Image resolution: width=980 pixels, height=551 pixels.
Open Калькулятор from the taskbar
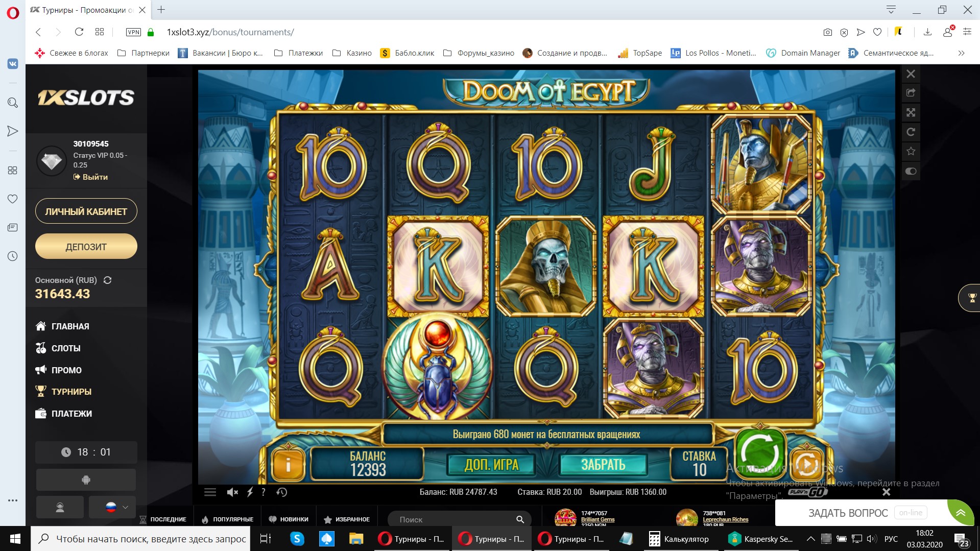point(679,539)
